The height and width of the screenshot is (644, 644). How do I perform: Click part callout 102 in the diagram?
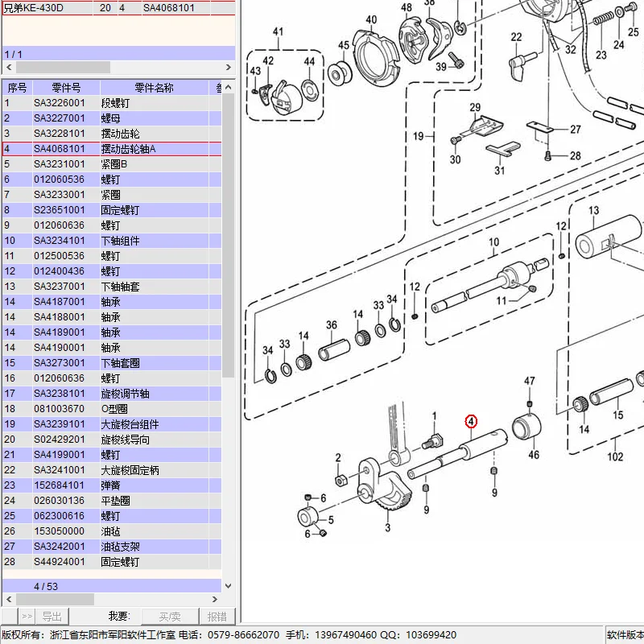(615, 456)
